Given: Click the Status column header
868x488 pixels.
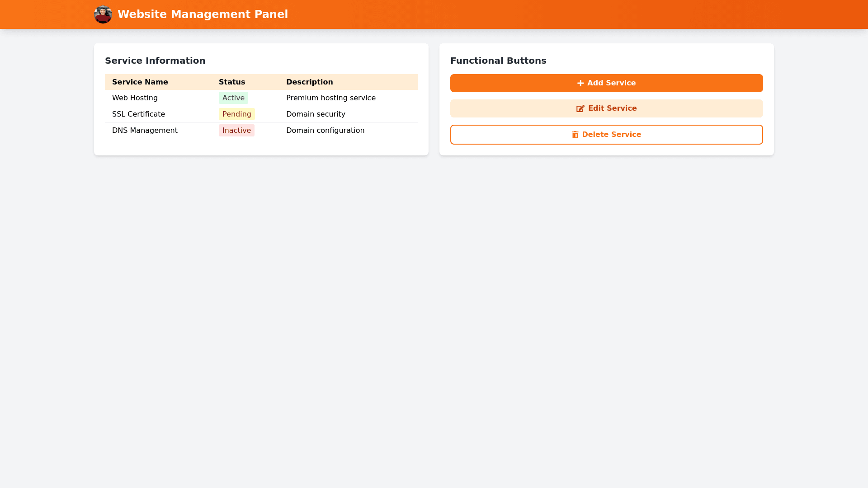Looking at the screenshot, I should pyautogui.click(x=232, y=82).
